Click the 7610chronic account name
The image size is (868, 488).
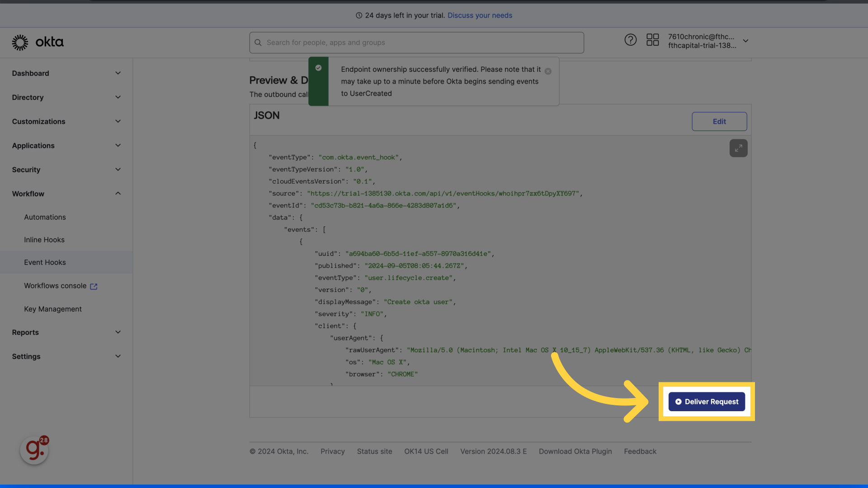pyautogui.click(x=701, y=37)
